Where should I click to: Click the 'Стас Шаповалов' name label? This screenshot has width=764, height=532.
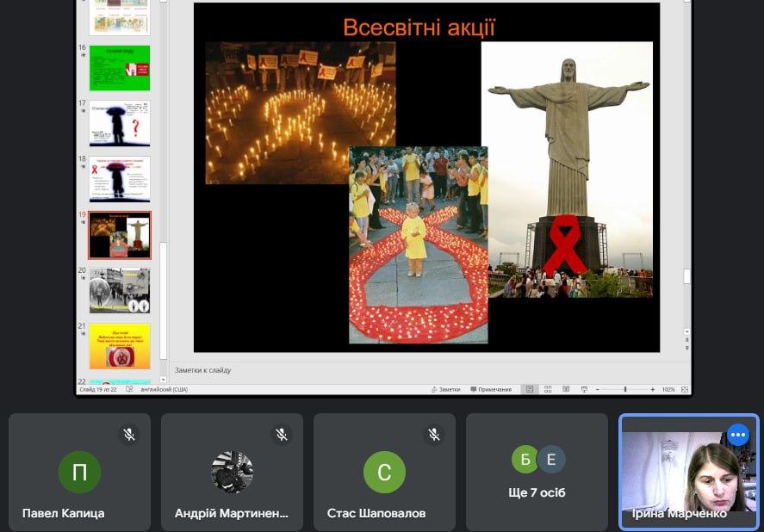[376, 513]
